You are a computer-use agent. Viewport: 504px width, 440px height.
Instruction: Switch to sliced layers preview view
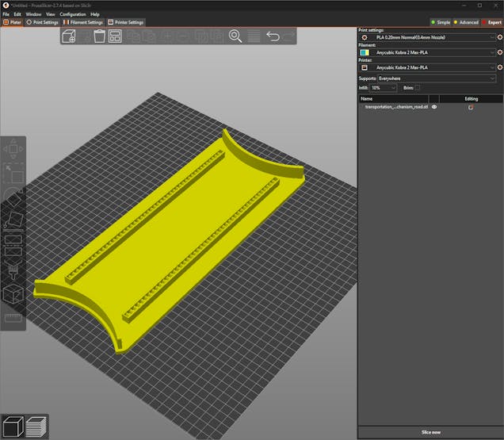[36, 427]
